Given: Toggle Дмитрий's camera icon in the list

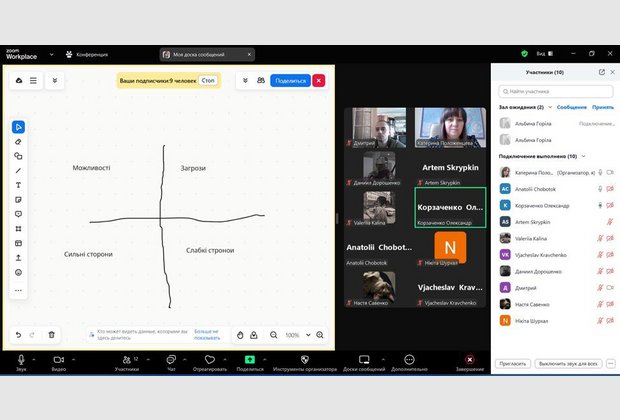Looking at the screenshot, I should 610,288.
